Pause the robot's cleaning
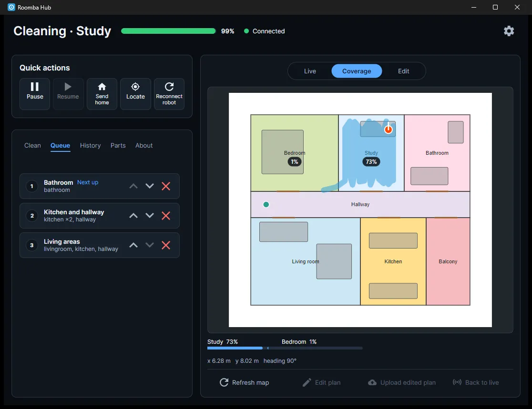Screen dimensions: 532x409 tap(35, 94)
